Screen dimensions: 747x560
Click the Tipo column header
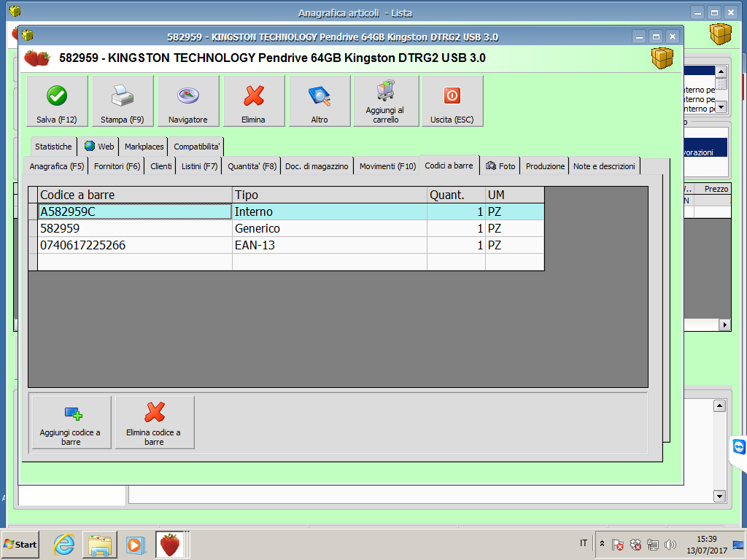click(330, 195)
